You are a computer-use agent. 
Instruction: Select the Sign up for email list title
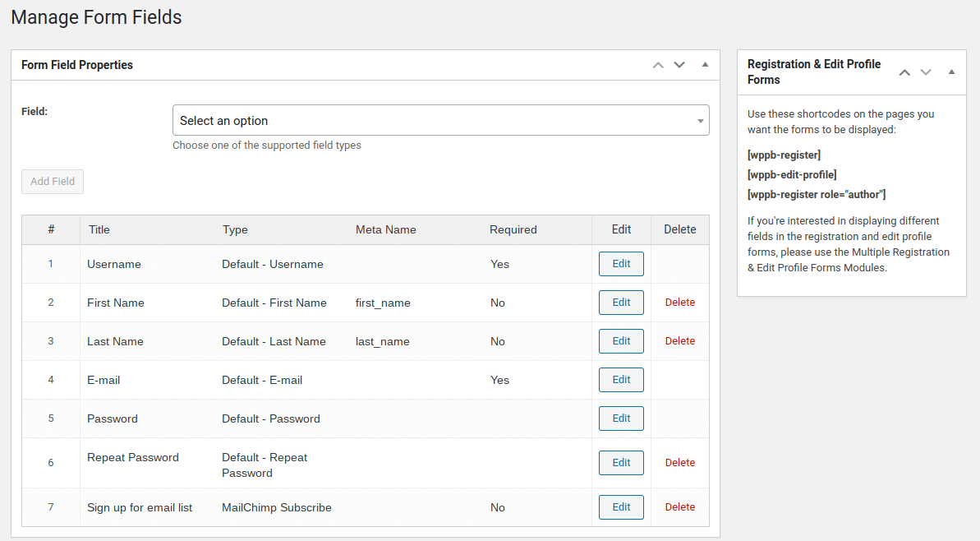140,508
